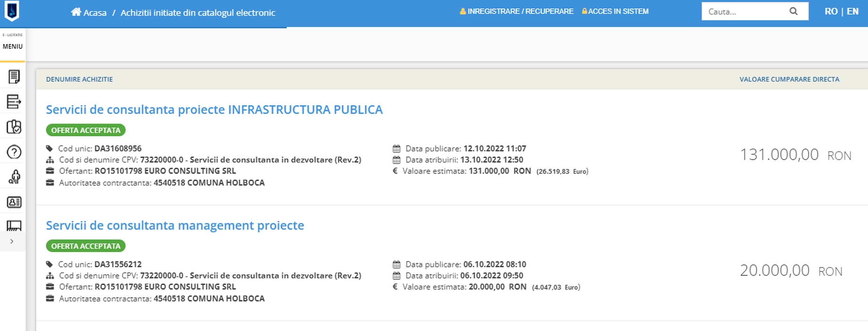868x331 pixels.
Task: Click OFERTA ACCEPTATA badge of management proiecte
Action: [86, 246]
